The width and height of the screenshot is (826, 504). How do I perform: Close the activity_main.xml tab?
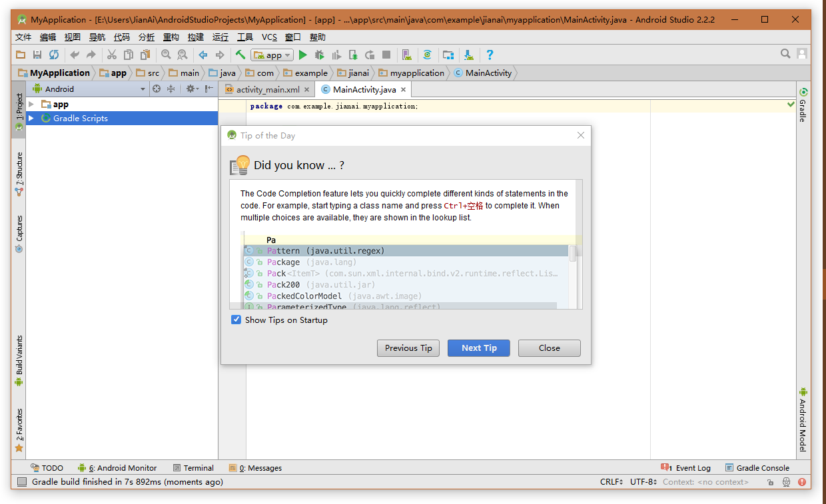pos(307,90)
